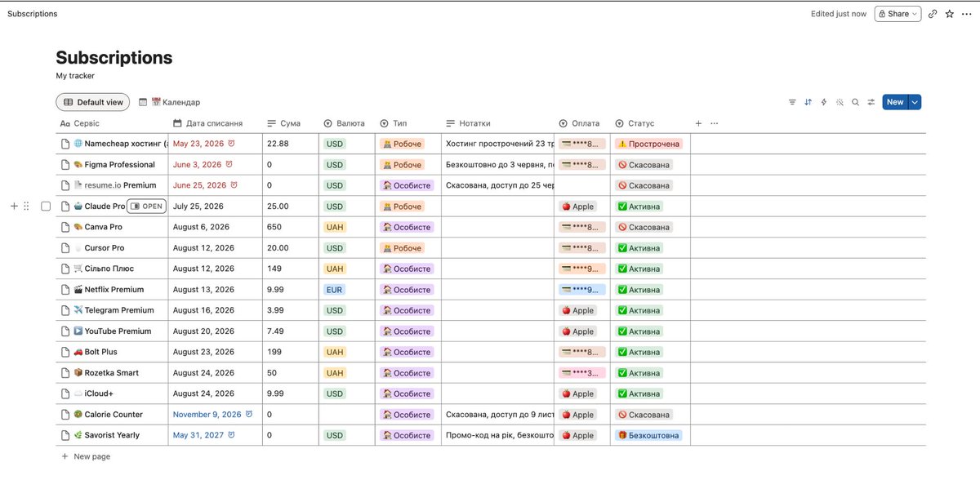Image resolution: width=980 pixels, height=480 pixels.
Task: Add page to favorites with star icon
Action: [x=950, y=14]
